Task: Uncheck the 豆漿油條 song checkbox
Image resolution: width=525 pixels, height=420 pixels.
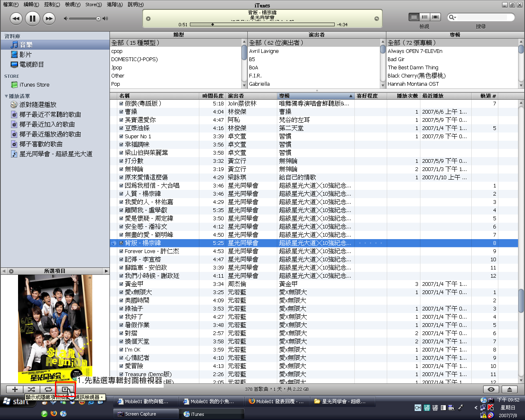Action: (121, 128)
